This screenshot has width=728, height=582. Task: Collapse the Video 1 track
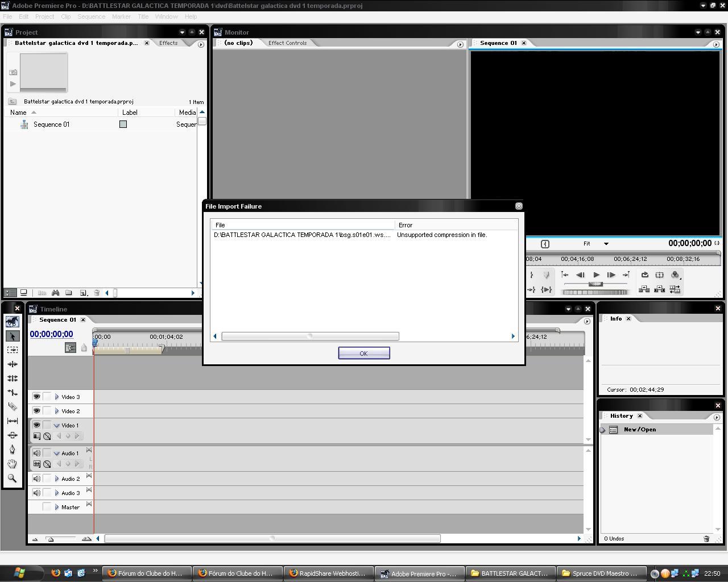click(x=57, y=425)
